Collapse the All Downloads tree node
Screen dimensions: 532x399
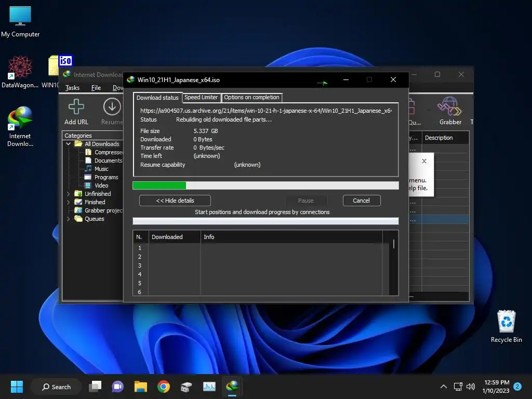tap(69, 144)
